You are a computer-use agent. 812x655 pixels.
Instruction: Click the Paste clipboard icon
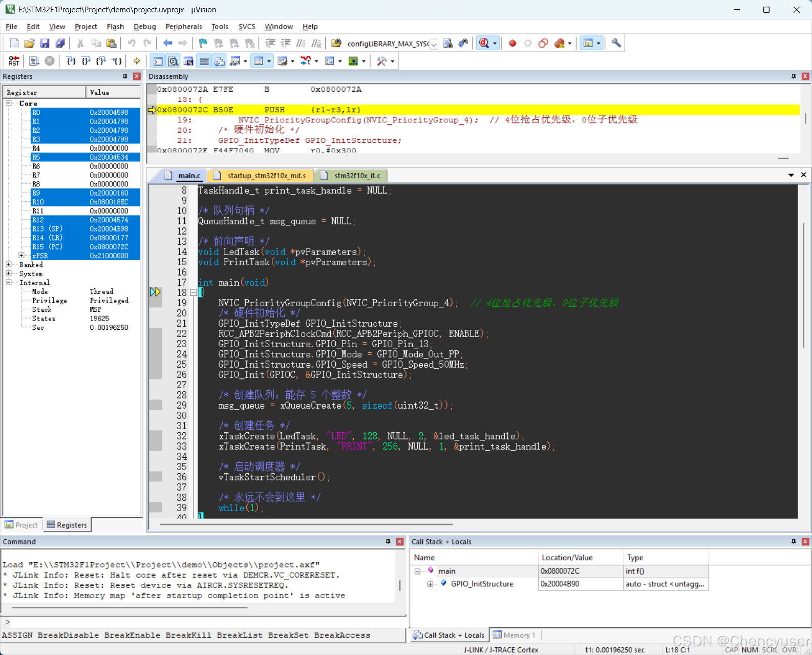click(111, 44)
